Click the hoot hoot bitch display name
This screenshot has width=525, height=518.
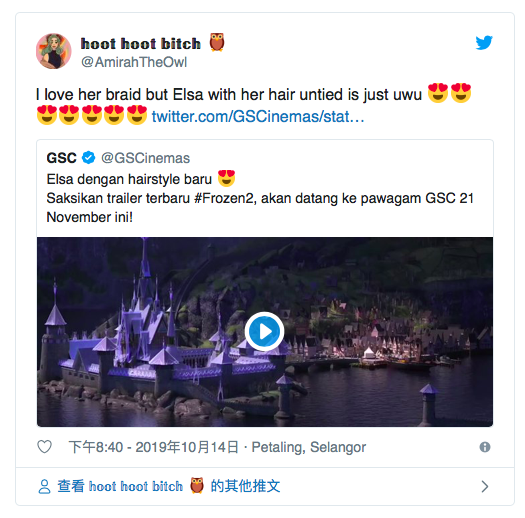(x=141, y=44)
